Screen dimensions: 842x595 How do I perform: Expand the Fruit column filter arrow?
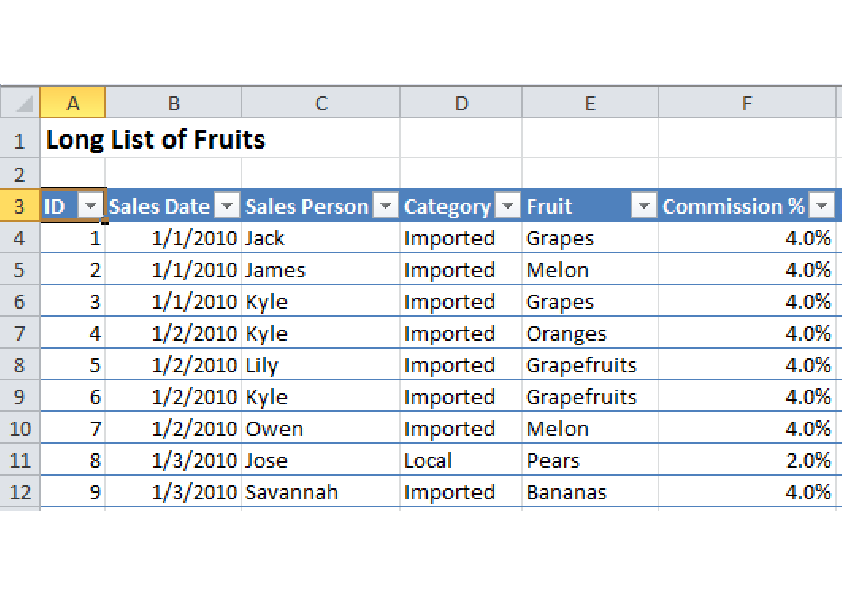coord(645,206)
